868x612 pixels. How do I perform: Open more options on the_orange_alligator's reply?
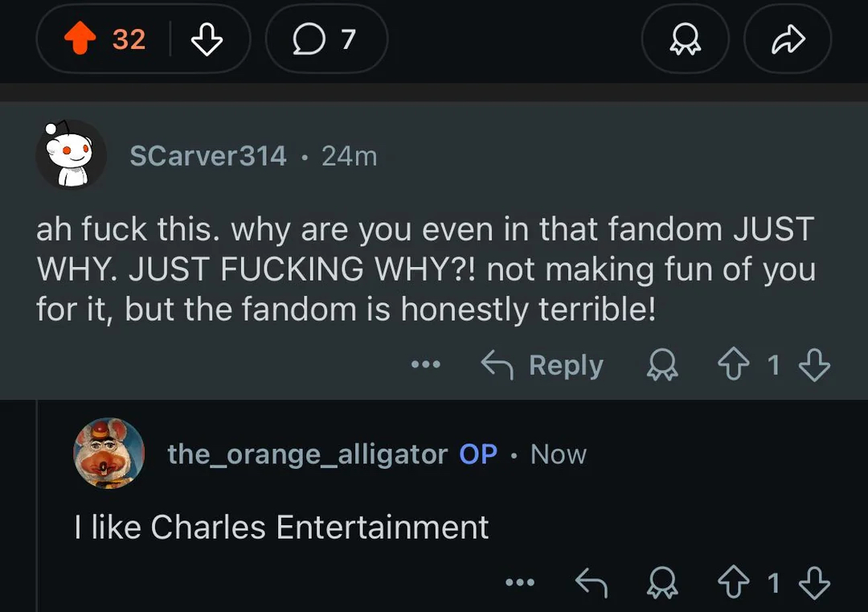520,583
